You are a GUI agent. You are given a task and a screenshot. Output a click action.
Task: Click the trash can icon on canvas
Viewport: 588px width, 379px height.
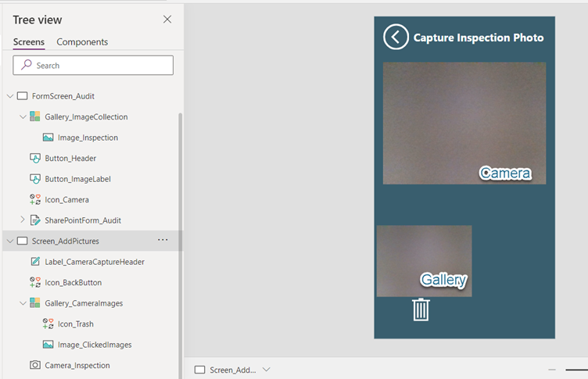[421, 309]
